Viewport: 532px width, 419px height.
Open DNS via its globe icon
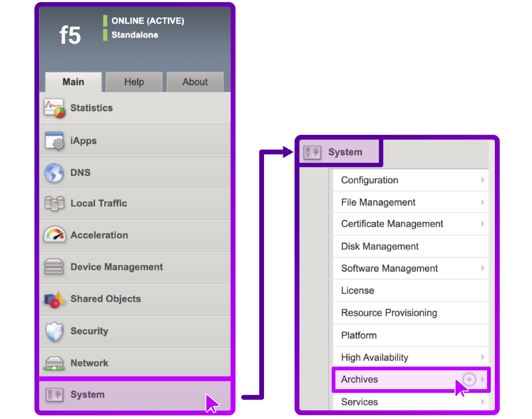point(54,171)
